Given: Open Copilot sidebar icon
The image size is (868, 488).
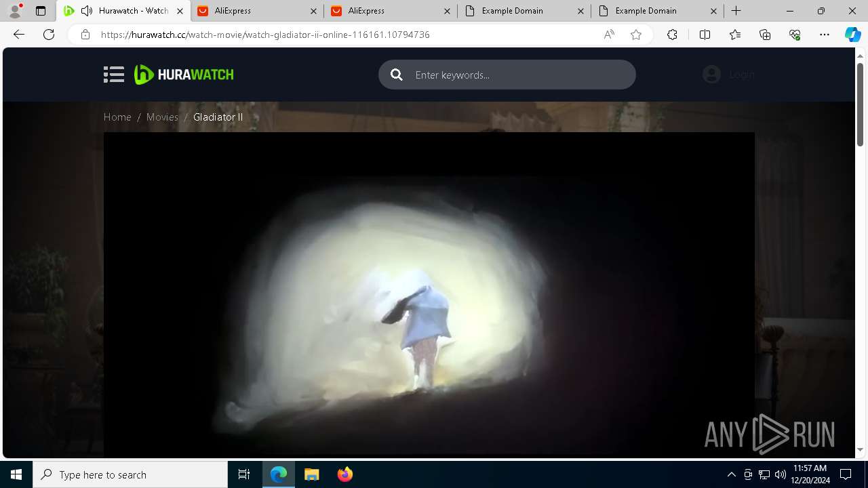Looking at the screenshot, I should [852, 35].
